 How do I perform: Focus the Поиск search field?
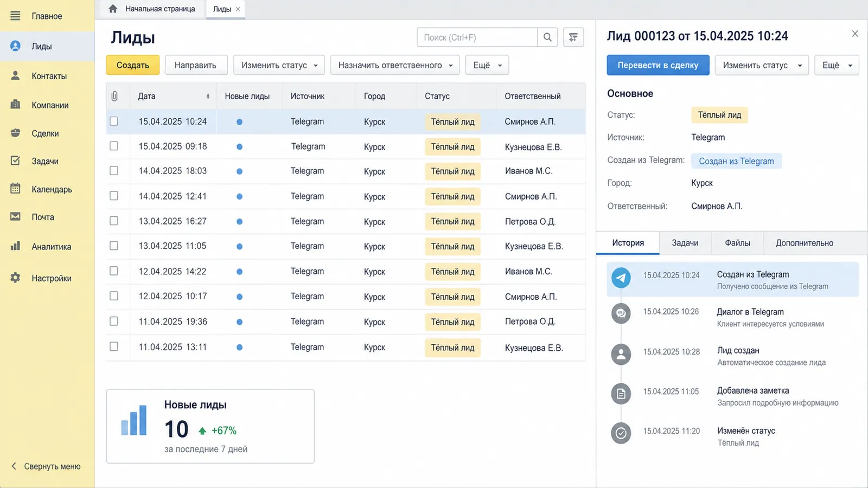(x=477, y=37)
